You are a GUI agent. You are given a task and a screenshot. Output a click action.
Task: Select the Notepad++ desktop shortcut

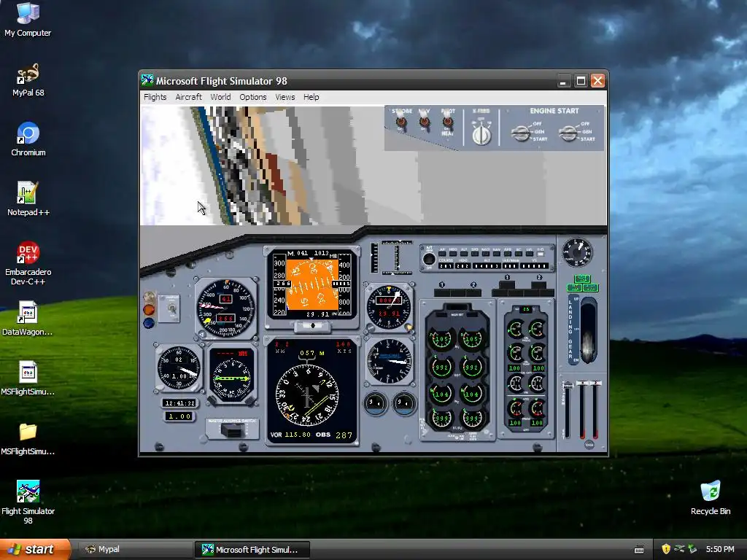click(x=28, y=198)
